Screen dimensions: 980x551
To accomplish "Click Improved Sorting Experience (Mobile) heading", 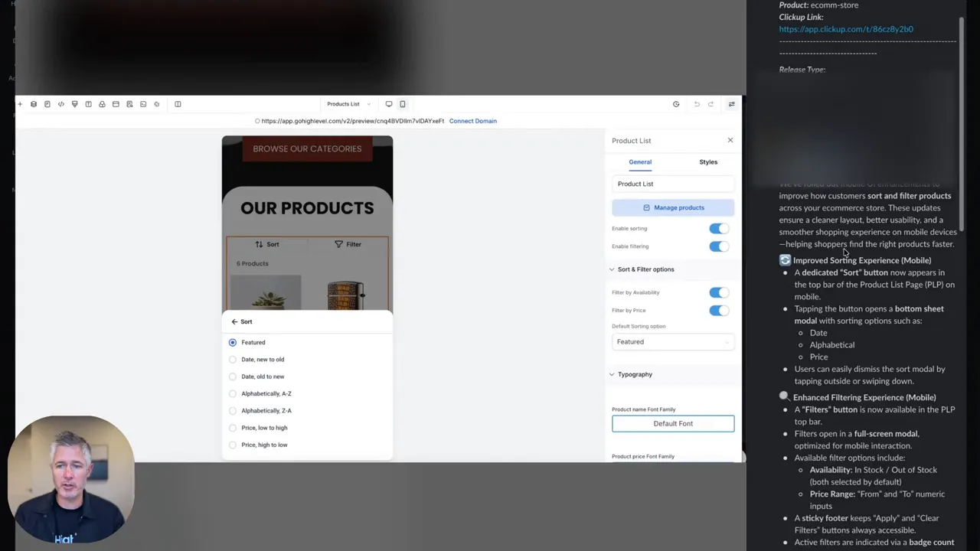I will coord(862,260).
